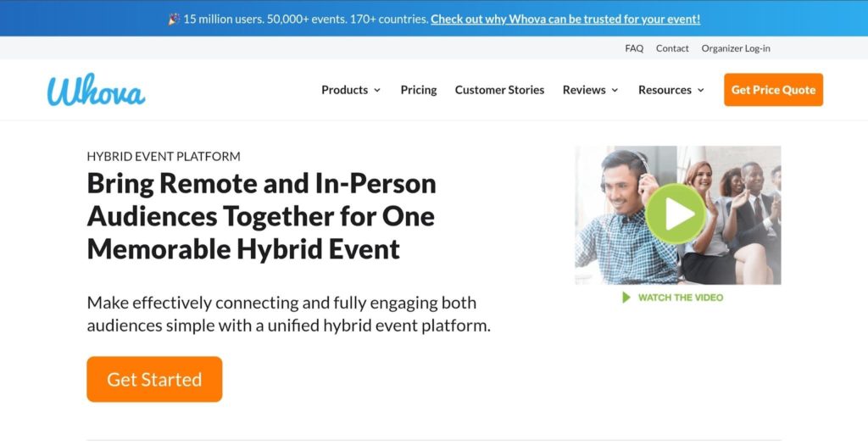Expand the Reviews dropdown chevron
Image resolution: width=868 pixels, height=445 pixels.
point(615,90)
